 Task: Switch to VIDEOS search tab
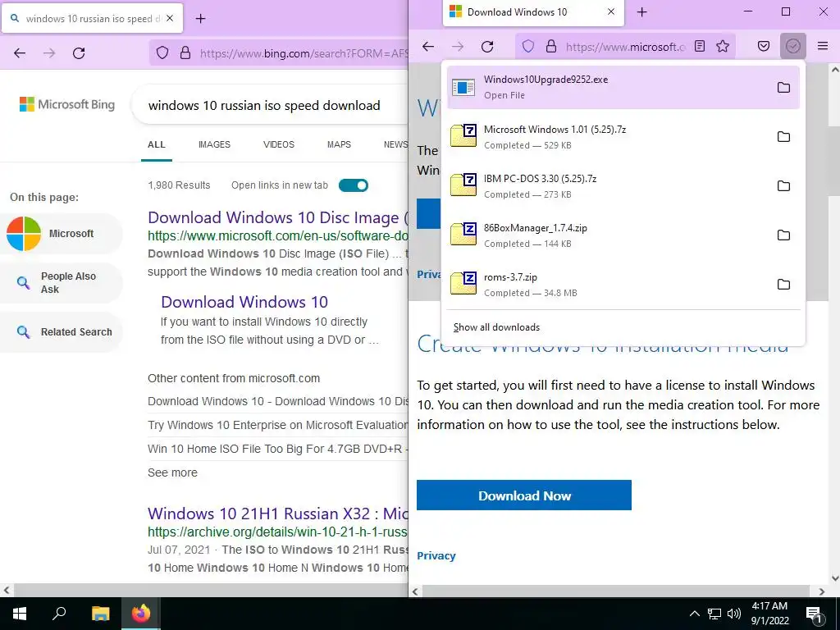tap(279, 144)
